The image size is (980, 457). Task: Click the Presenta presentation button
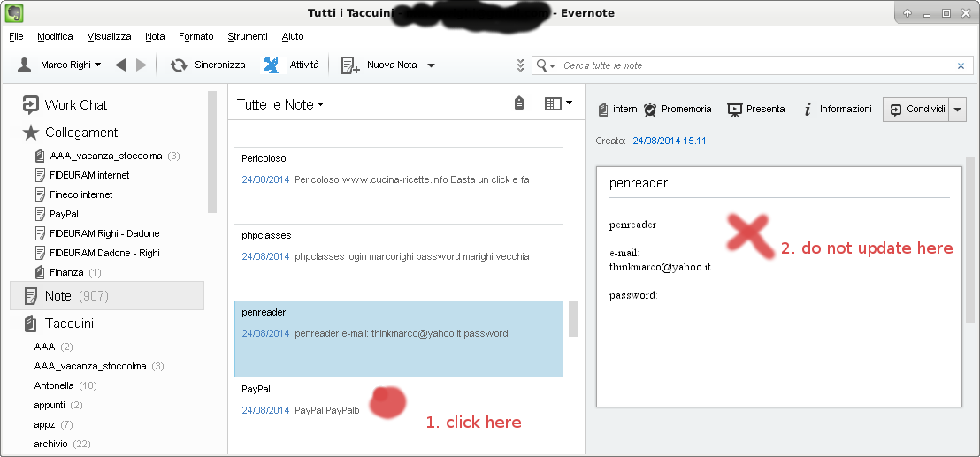coord(756,110)
